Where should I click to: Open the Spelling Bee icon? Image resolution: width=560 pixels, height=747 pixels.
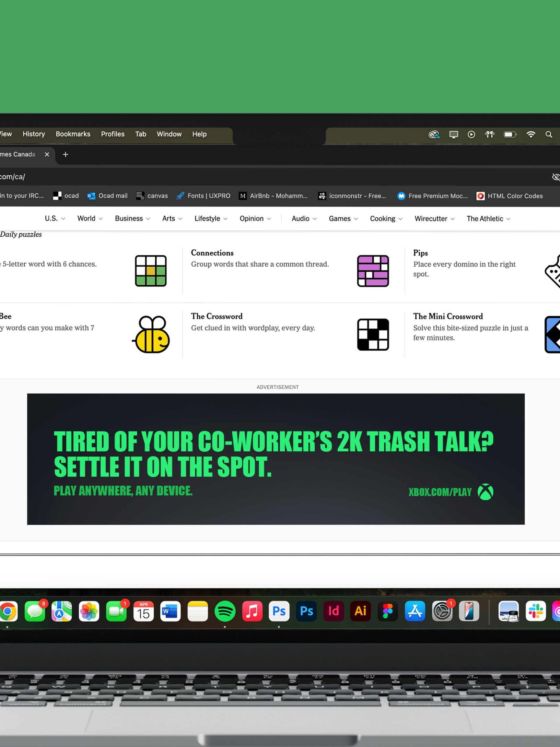pyautogui.click(x=152, y=334)
